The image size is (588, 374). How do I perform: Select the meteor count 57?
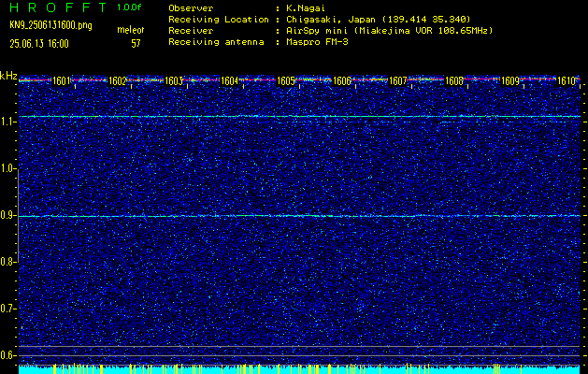(x=136, y=44)
